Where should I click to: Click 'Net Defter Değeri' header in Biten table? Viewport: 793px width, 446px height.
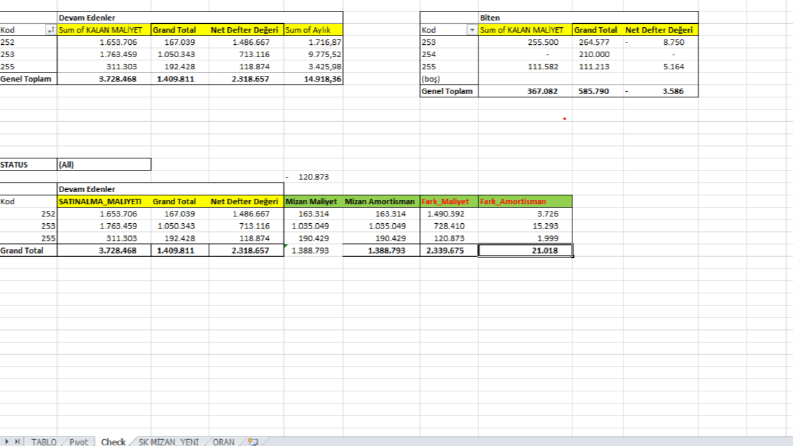660,30
